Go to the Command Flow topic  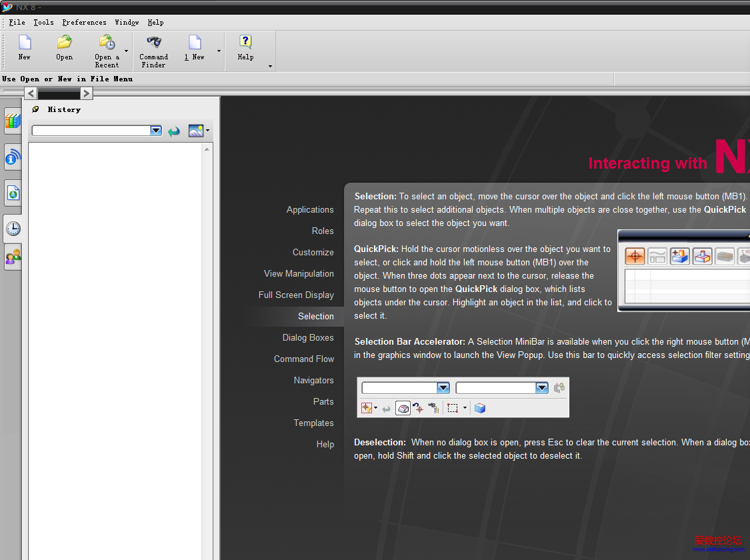(x=304, y=359)
